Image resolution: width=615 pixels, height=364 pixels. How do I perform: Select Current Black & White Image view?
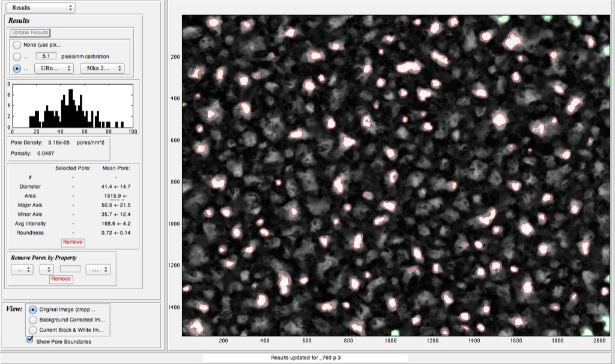(x=33, y=330)
